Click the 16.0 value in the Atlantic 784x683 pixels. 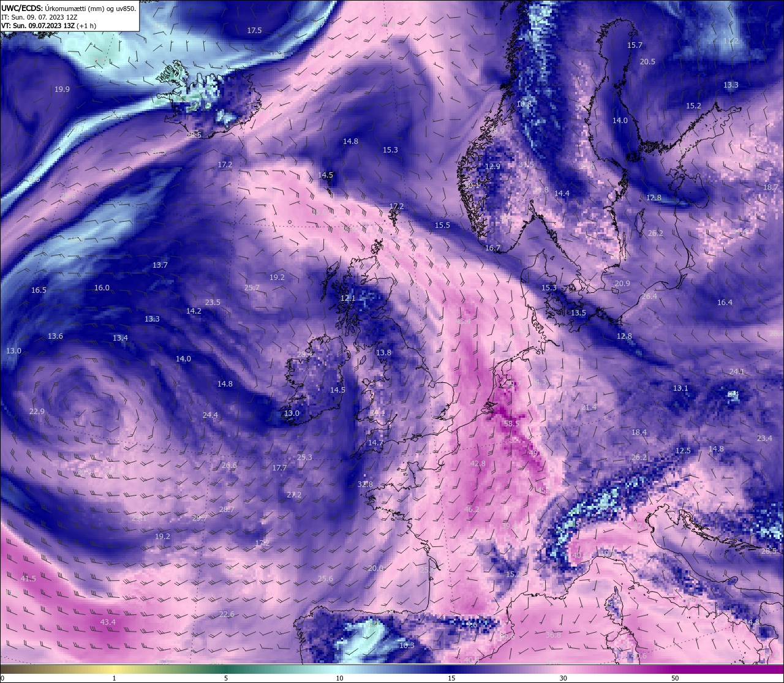102,288
